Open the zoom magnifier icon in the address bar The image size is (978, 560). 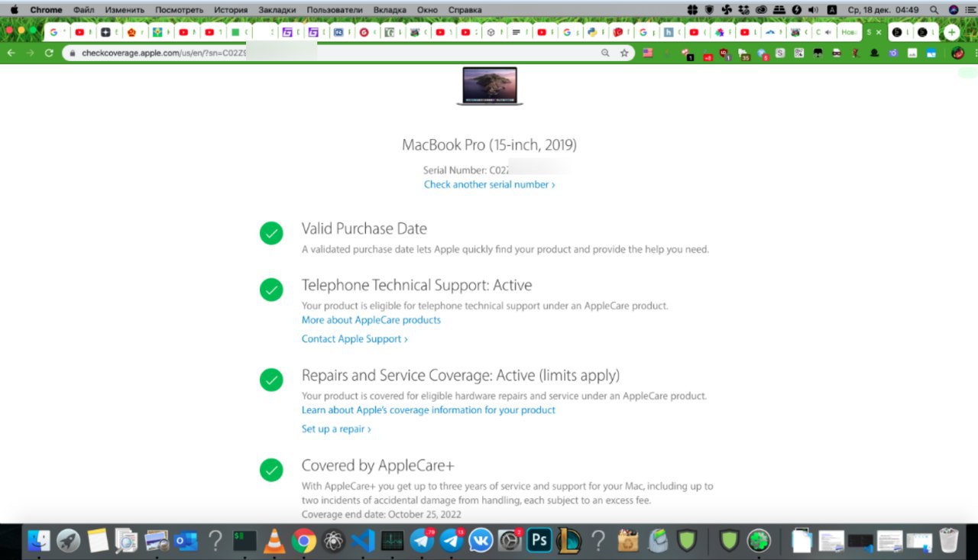(605, 53)
